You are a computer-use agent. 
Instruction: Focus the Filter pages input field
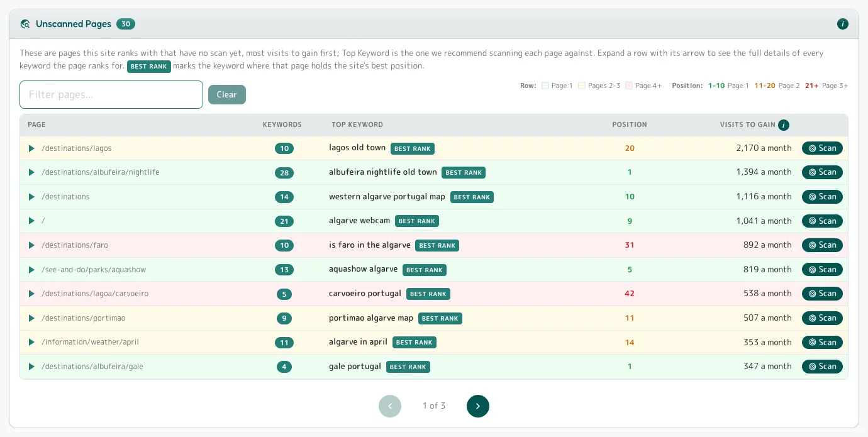pos(111,95)
